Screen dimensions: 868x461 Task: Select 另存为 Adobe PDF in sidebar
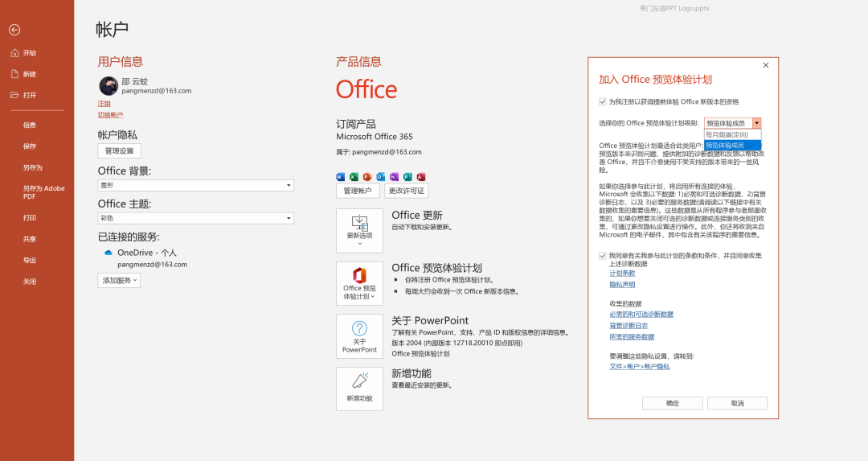click(43, 192)
